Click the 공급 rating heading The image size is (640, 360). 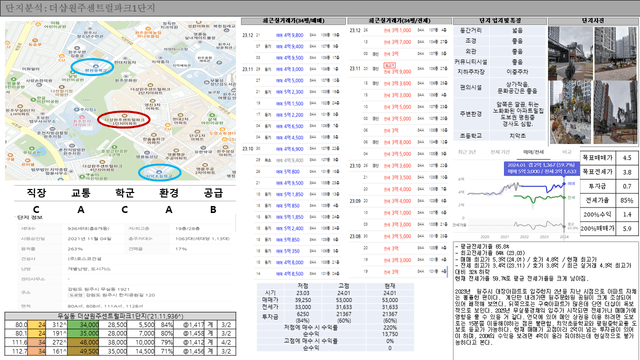213,193
